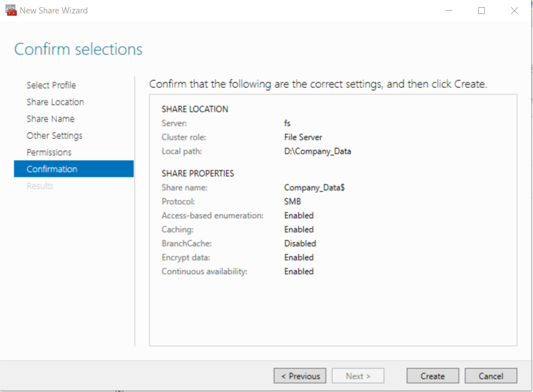Navigate to the Permissions step
Screen dimensions: 533x392
pyautogui.click(x=49, y=153)
